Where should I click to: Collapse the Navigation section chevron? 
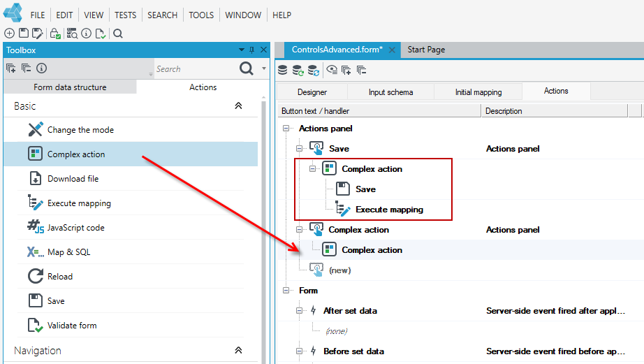coord(238,350)
